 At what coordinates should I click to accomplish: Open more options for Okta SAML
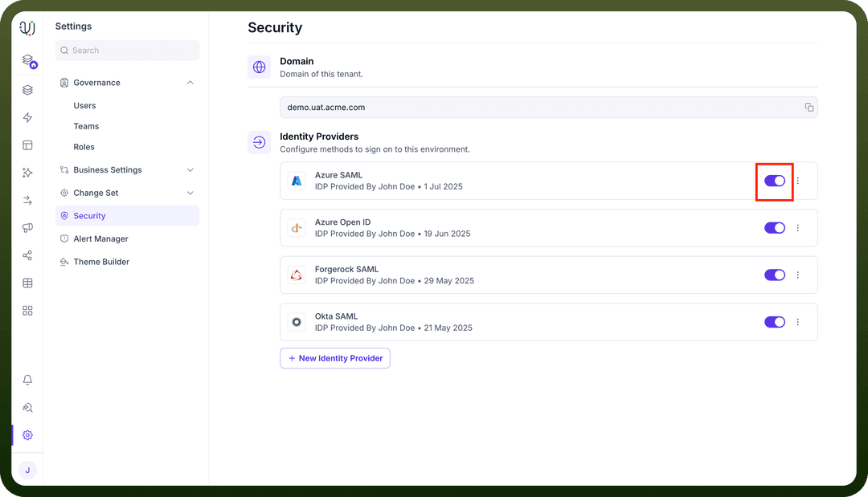[798, 322]
